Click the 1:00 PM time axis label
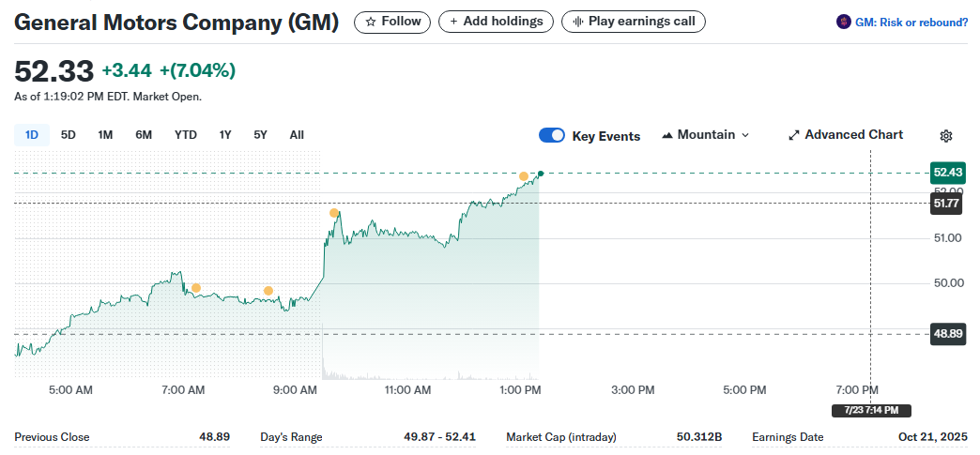 point(520,390)
